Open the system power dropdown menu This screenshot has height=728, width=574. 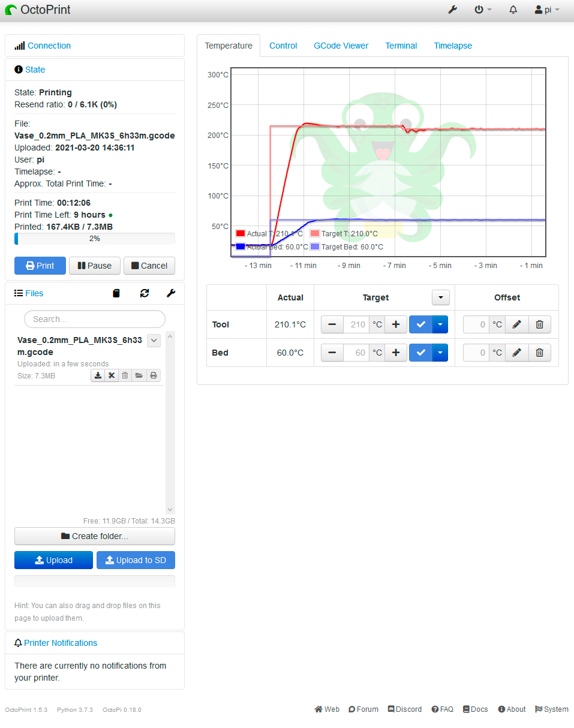483,10
